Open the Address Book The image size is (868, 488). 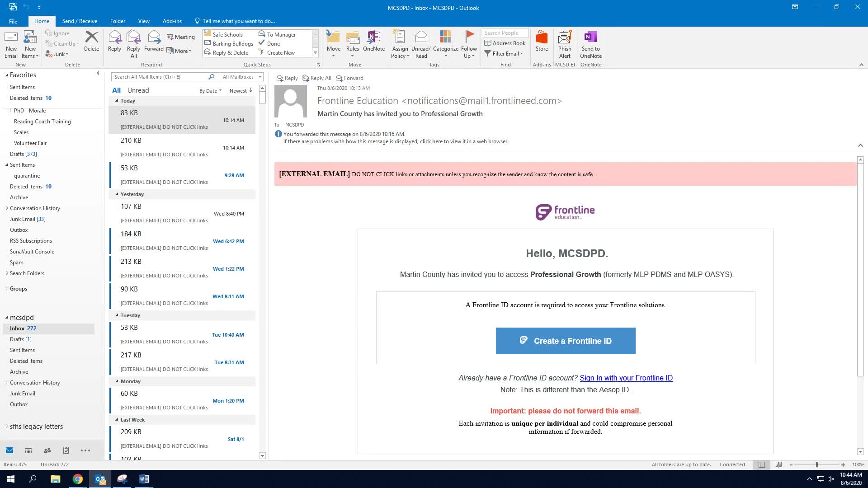coord(505,43)
